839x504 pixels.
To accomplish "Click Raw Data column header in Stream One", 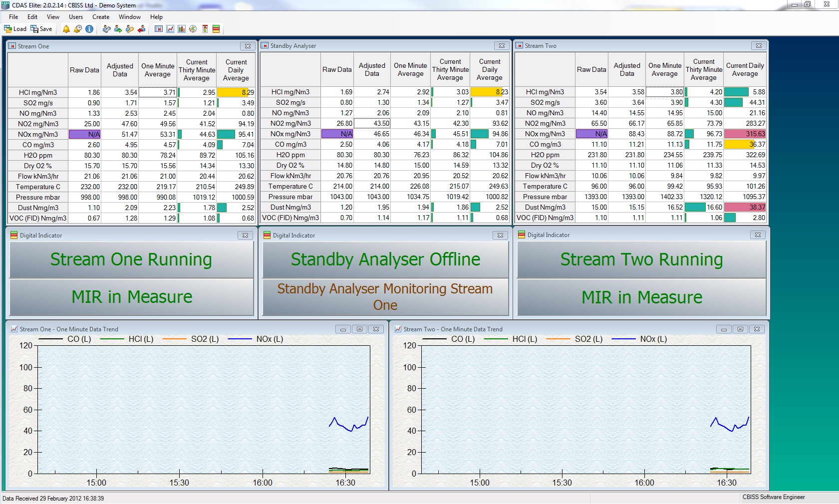I will coord(84,70).
